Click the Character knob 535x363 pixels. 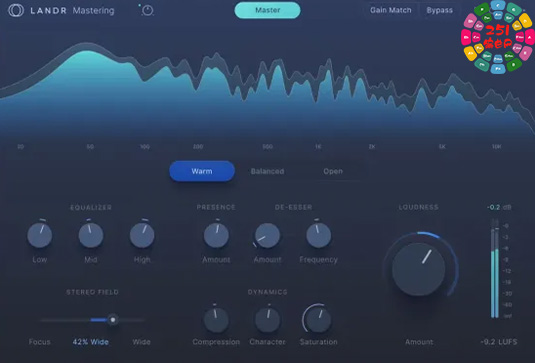click(268, 320)
